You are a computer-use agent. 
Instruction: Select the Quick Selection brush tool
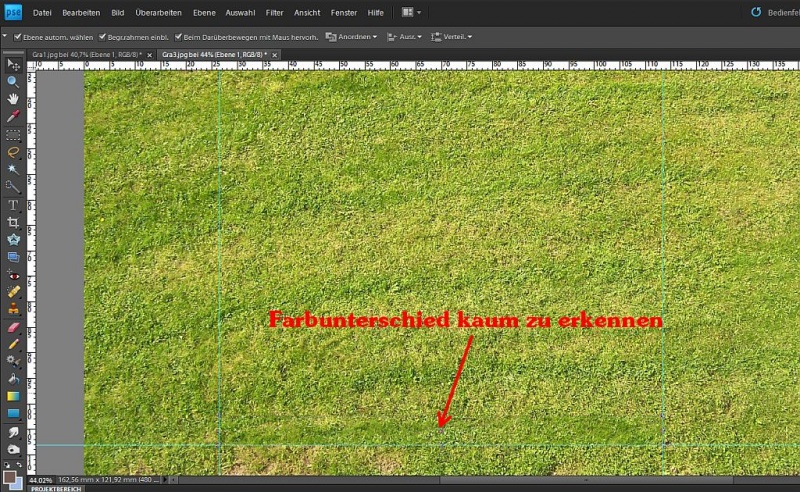pos(13,187)
